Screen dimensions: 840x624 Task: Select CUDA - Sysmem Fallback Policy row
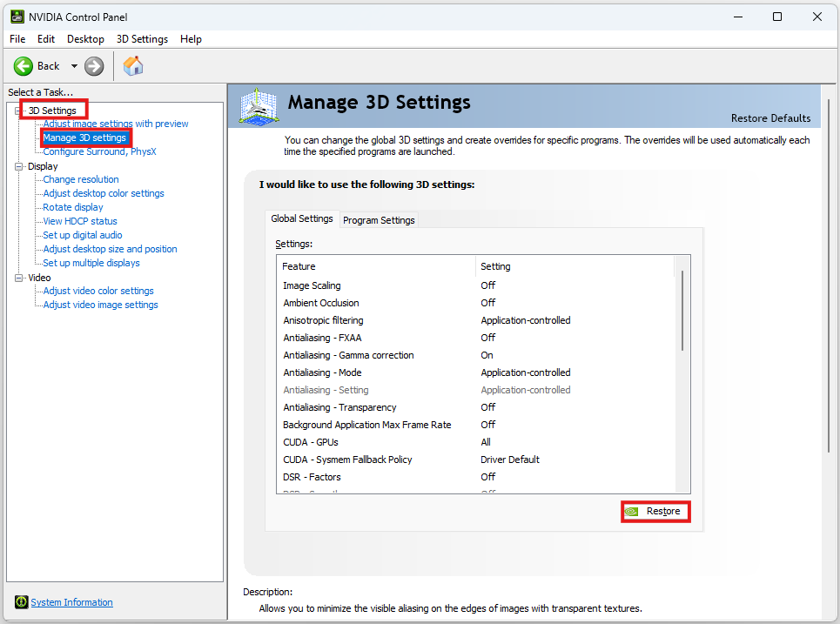[476, 460]
